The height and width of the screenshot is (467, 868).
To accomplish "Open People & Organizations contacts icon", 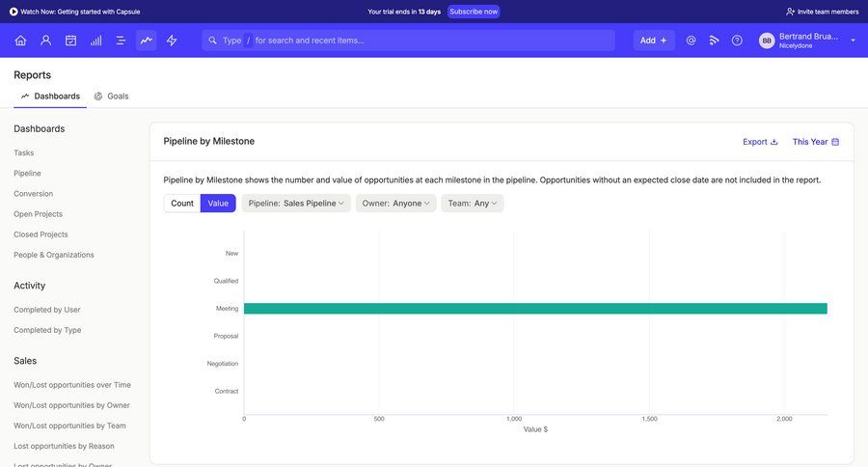I will point(45,41).
